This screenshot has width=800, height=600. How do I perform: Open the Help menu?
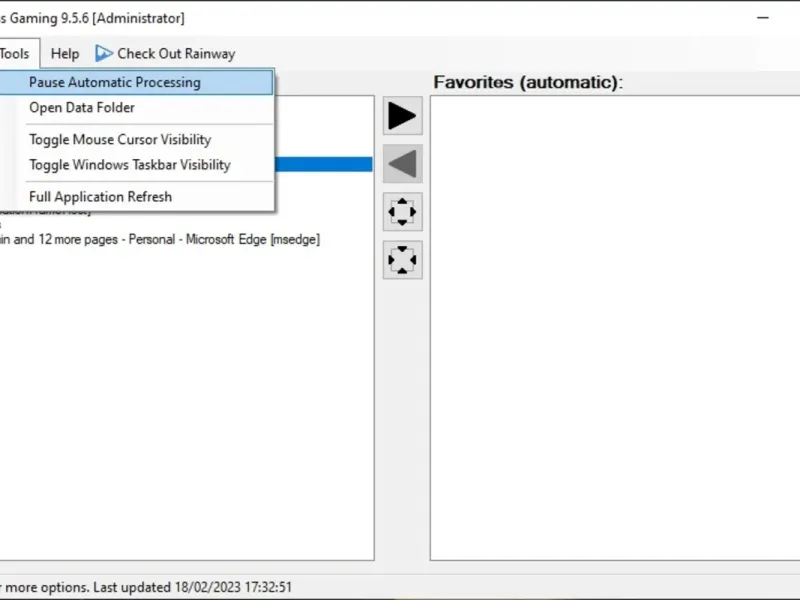click(65, 54)
